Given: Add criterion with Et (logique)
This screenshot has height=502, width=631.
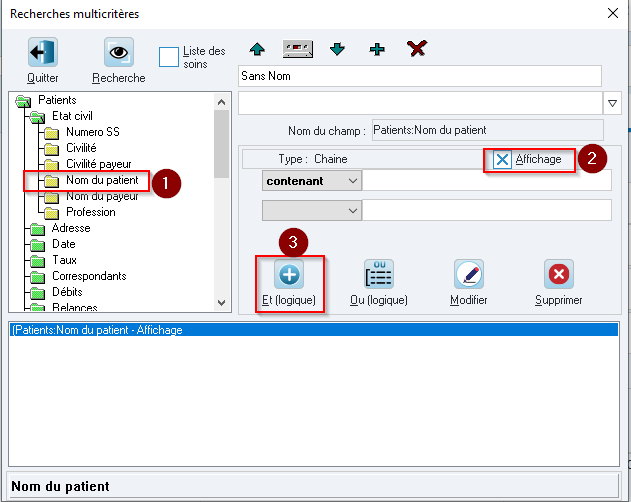Looking at the screenshot, I should click(x=289, y=274).
